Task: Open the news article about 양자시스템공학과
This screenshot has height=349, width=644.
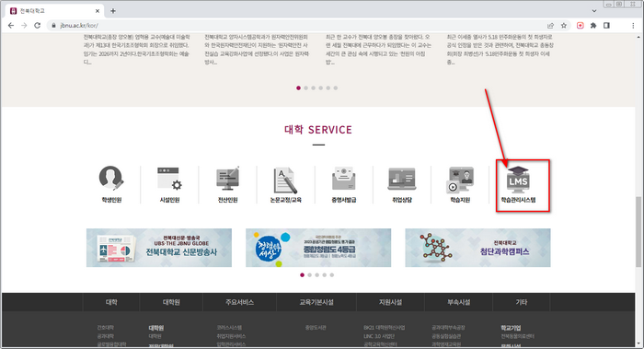Action: click(257, 50)
